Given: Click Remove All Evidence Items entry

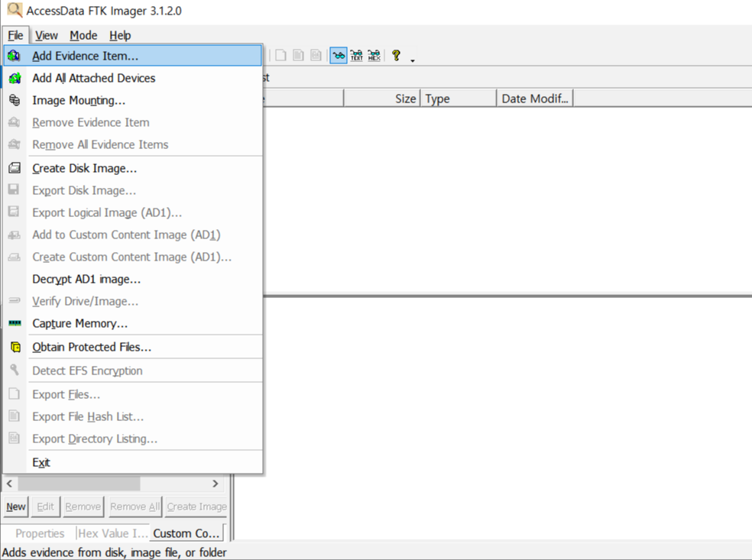Looking at the screenshot, I should point(133,144).
